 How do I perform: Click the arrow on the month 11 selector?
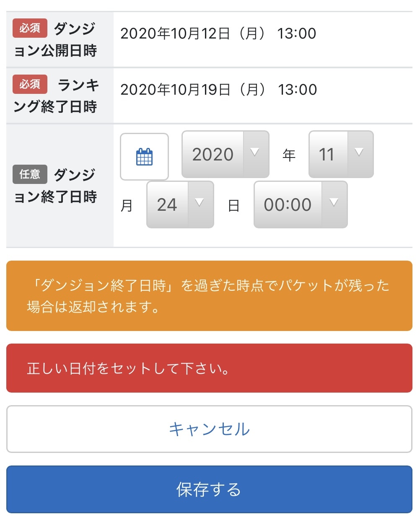359,154
